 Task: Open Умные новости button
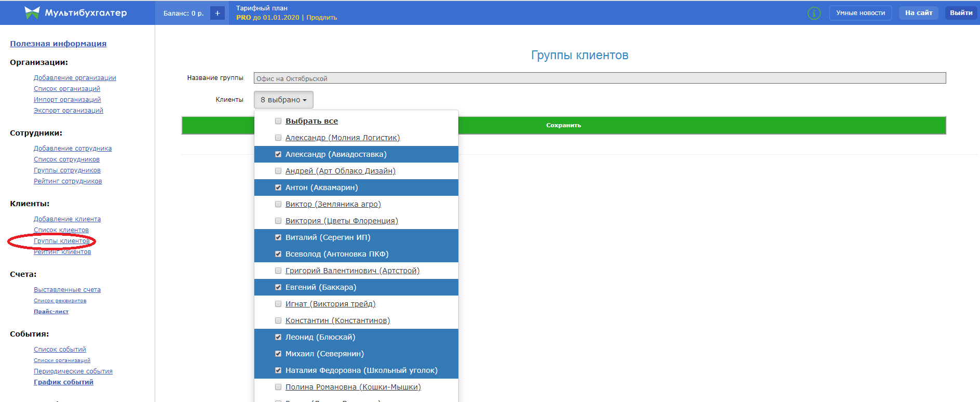[860, 13]
